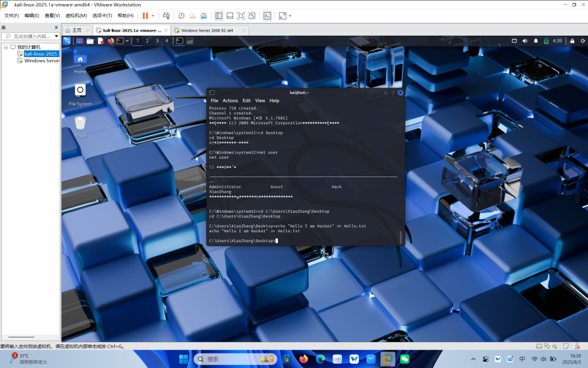Click the library search input field

point(33,36)
